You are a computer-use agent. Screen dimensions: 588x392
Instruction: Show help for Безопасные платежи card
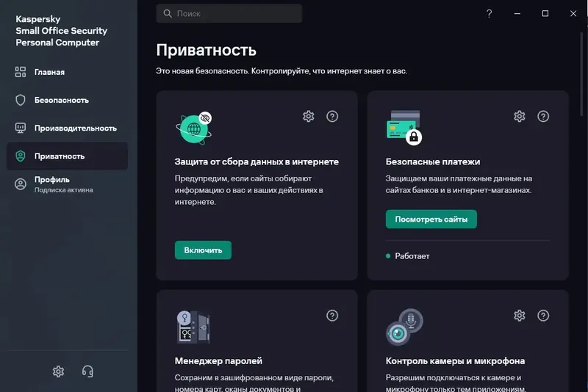543,117
